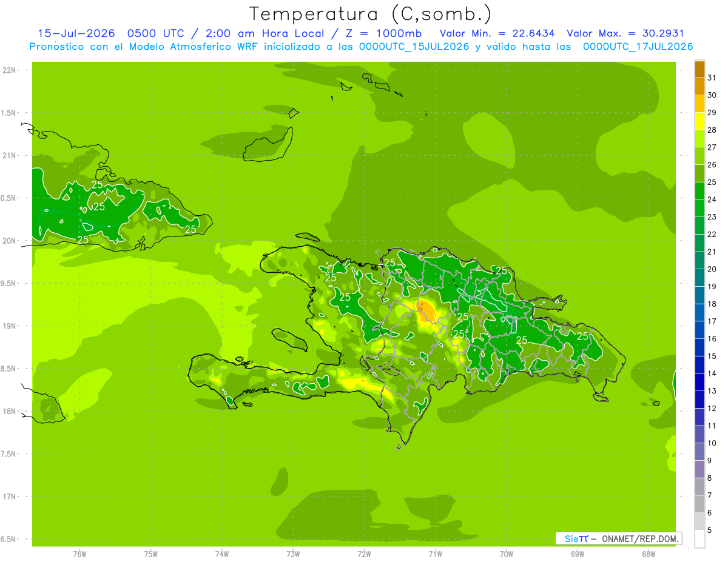Click the orange color bar segment between 30 and 31
This screenshot has height=562, width=728.
pos(699,87)
